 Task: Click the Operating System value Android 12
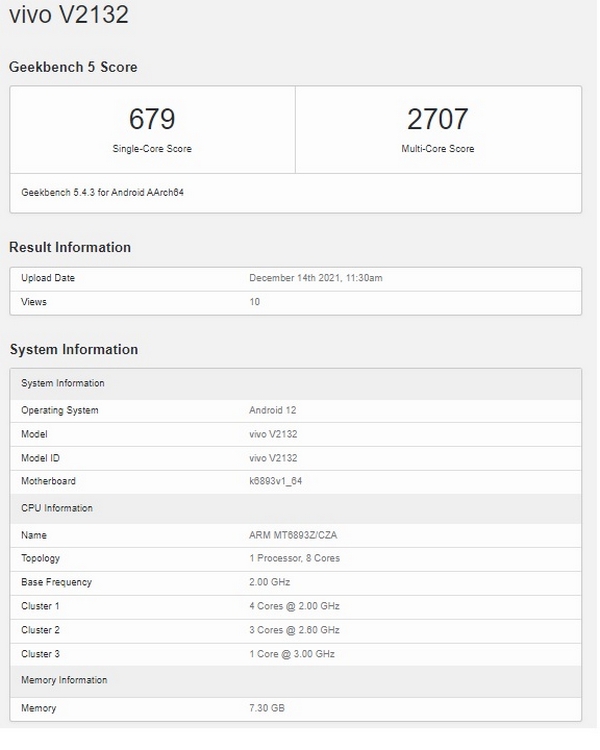pos(273,410)
